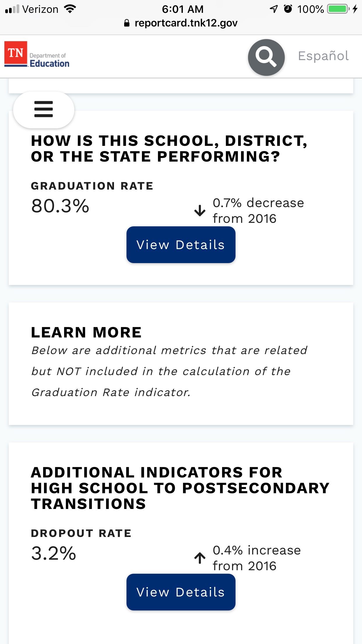Tap the battery icon in status bar
This screenshot has height=644, width=362.
pyautogui.click(x=338, y=9)
